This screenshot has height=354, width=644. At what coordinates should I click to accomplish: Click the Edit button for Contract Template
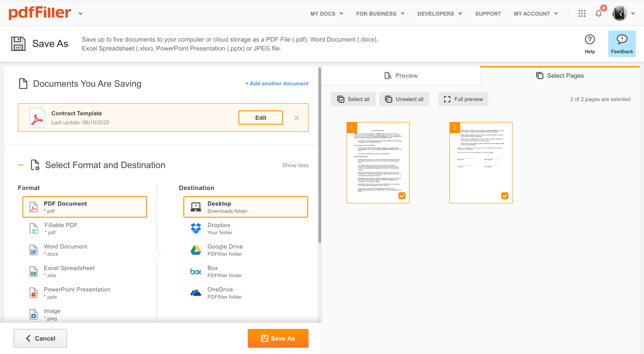click(261, 117)
